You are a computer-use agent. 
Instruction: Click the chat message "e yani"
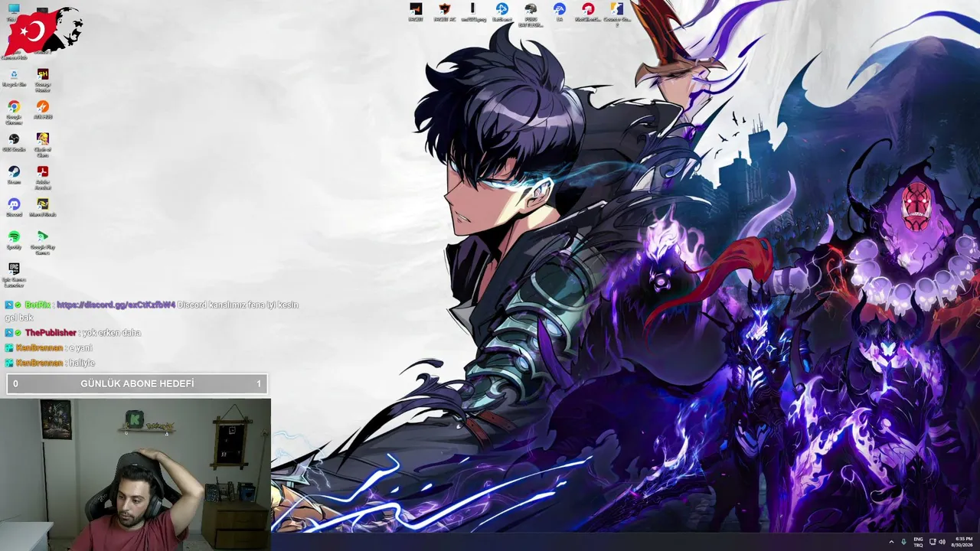point(81,348)
